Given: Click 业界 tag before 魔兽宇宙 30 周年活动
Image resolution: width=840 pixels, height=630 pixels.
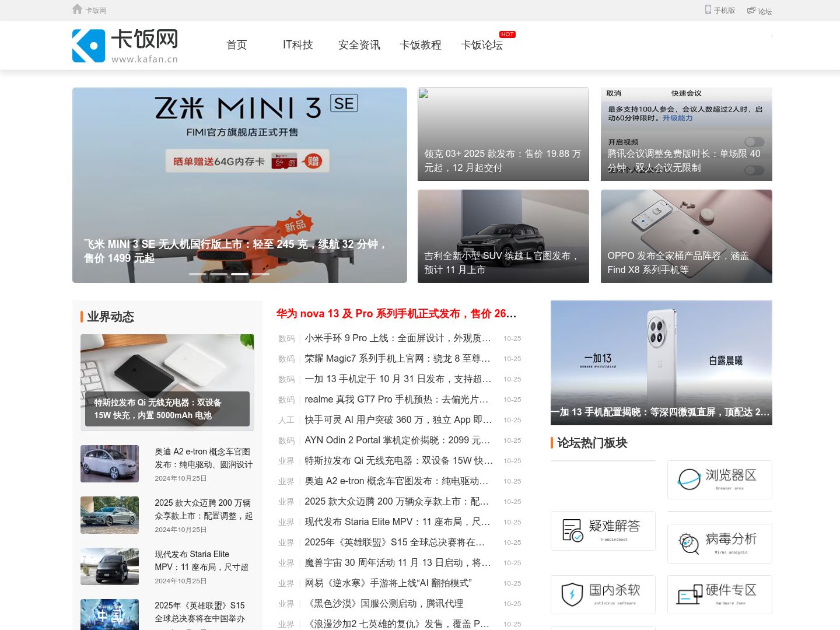Looking at the screenshot, I should pos(286,563).
